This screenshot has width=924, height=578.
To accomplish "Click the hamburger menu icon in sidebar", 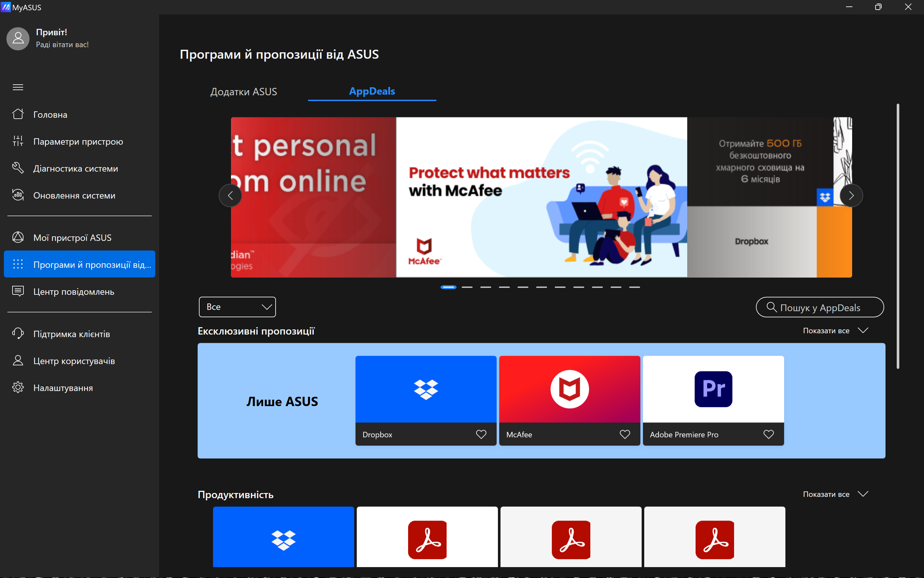I will [x=18, y=87].
